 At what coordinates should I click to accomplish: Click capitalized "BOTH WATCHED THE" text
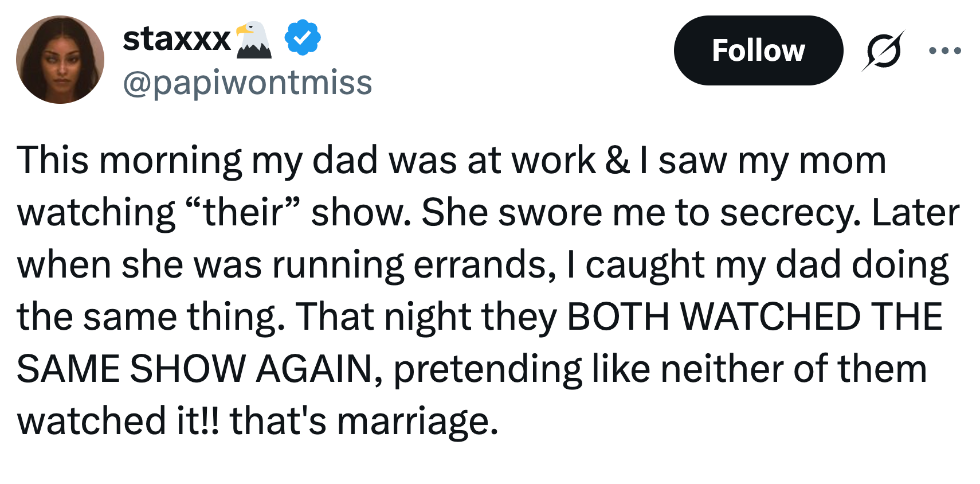tap(754, 317)
